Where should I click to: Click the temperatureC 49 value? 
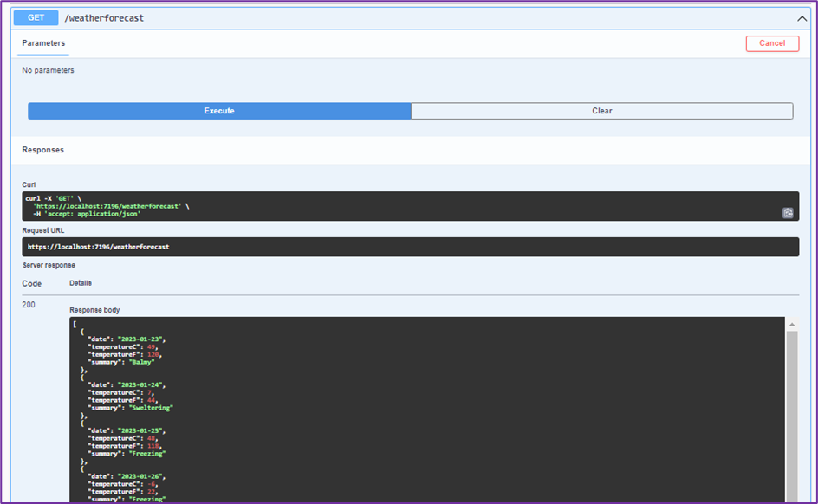click(x=152, y=347)
